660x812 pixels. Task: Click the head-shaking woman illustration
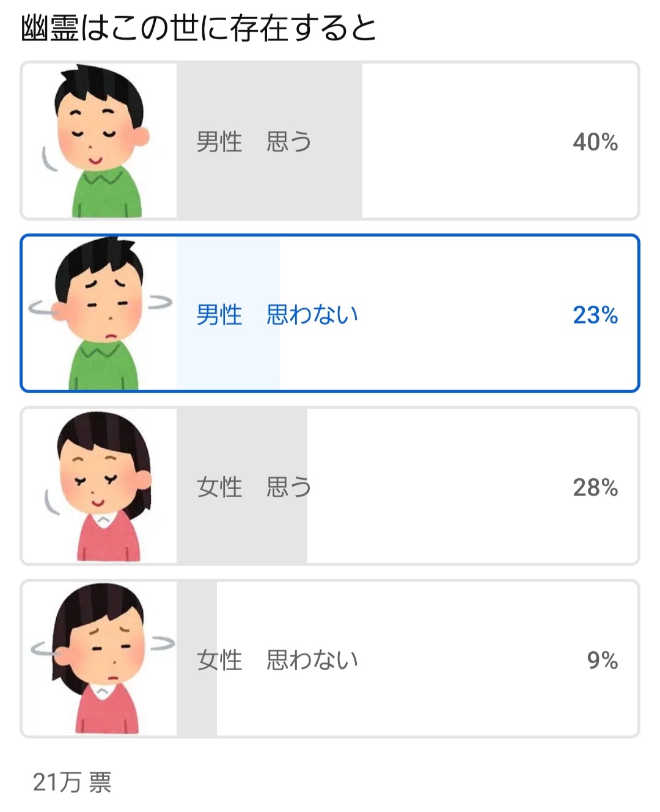point(101,659)
